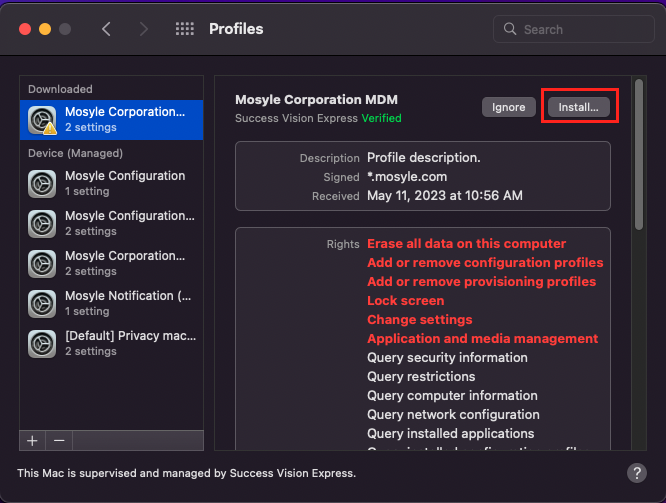This screenshot has height=503, width=666.
Task: Click 'Add or remove provisioning profiles' text
Action: [x=481, y=282]
